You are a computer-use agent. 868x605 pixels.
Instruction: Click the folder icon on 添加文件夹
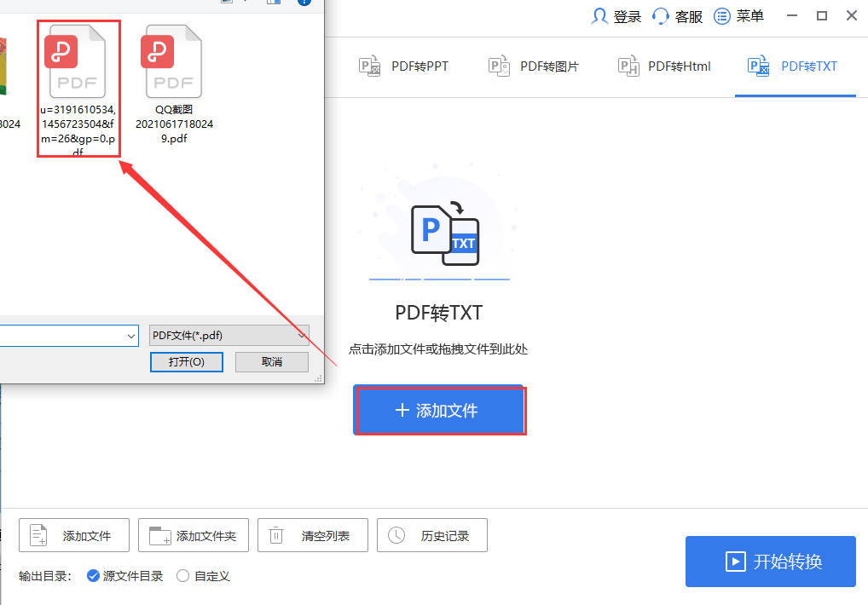(159, 535)
